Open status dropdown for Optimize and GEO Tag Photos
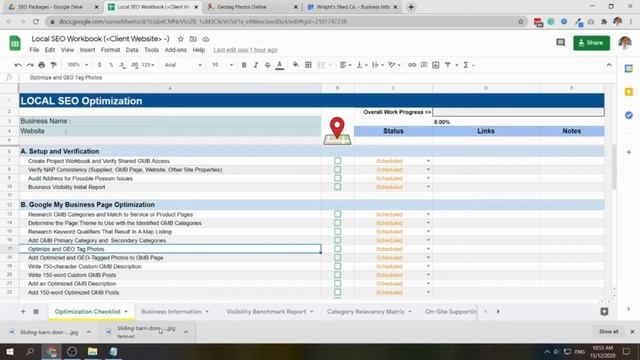Image resolution: width=640 pixels, height=360 pixels. (428, 249)
